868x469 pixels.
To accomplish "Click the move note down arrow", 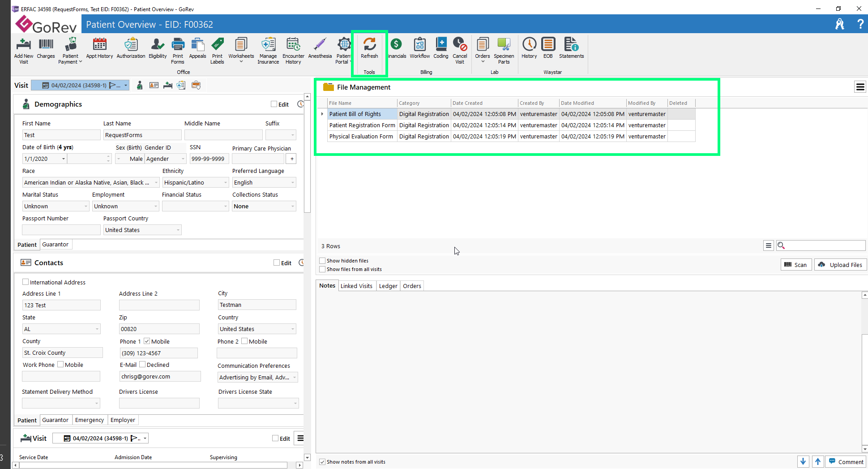I will point(803,461).
